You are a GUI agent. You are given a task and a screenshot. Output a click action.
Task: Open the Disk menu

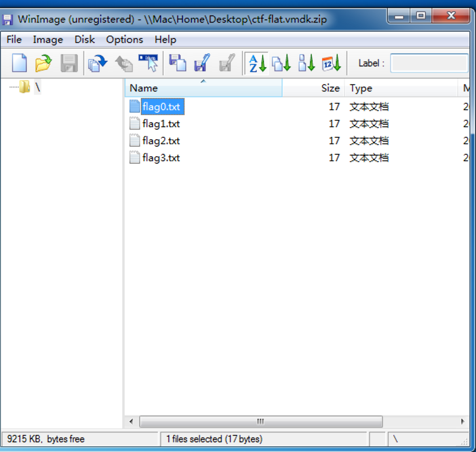(x=85, y=40)
